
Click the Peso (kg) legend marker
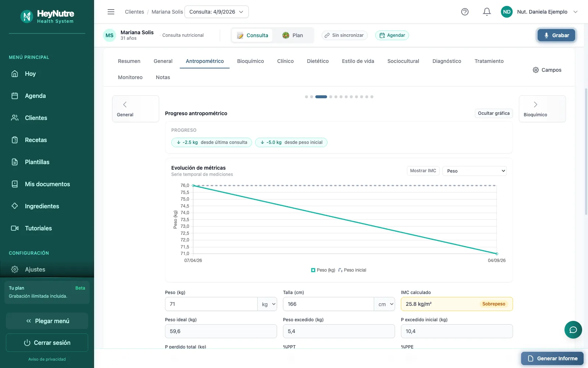313,270
